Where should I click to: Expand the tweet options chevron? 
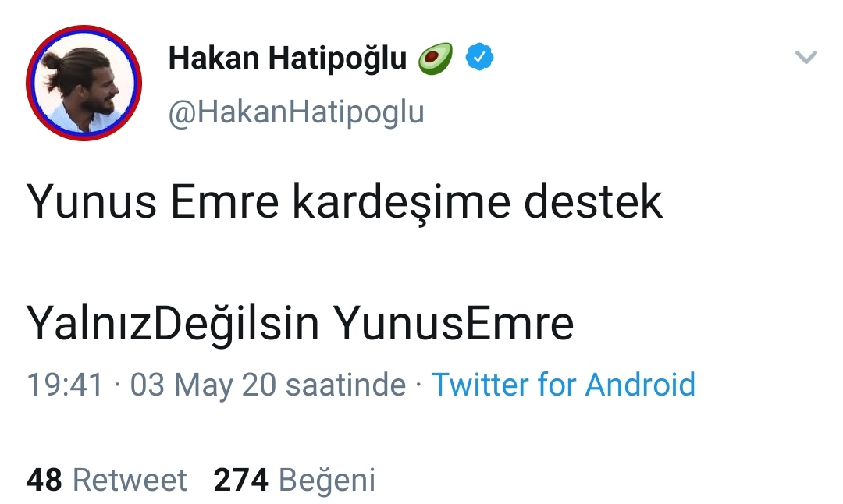coord(806,57)
